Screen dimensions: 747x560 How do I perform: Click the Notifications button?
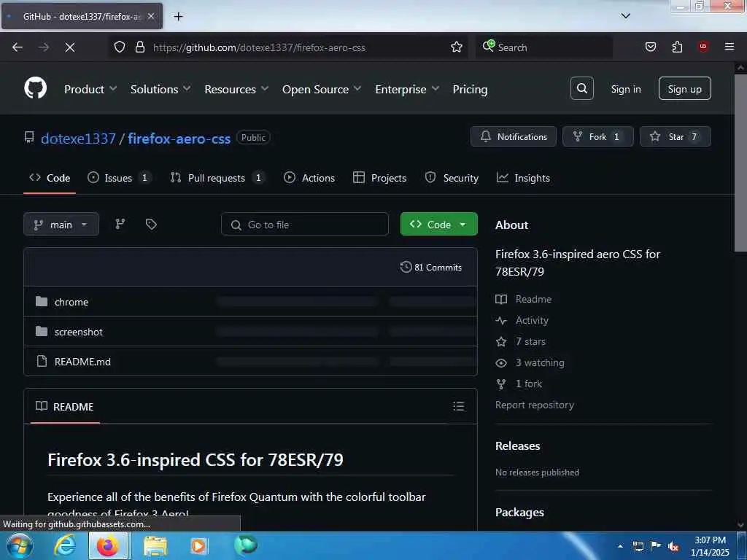[513, 136]
